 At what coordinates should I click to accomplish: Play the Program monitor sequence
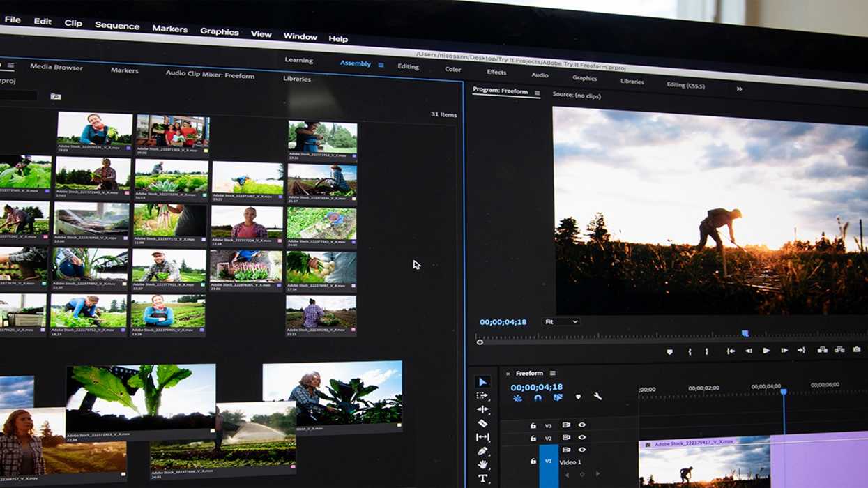click(766, 351)
